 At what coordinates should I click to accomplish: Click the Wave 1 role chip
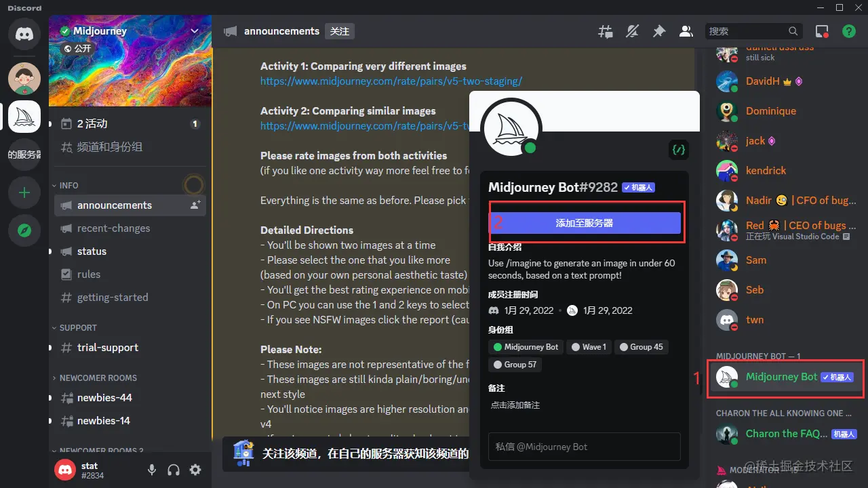[589, 347]
